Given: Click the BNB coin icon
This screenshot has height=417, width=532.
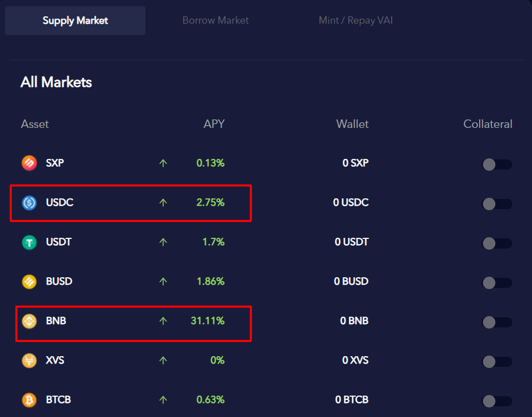Looking at the screenshot, I should (29, 321).
